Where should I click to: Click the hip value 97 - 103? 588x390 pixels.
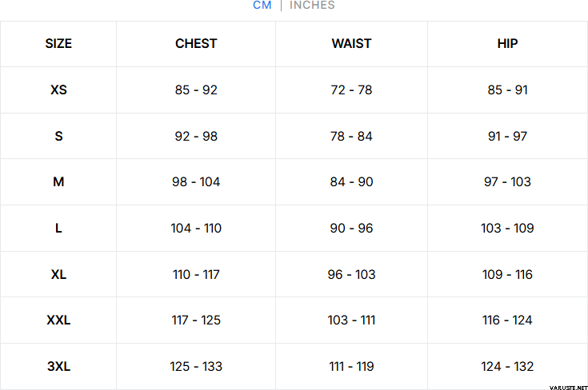click(507, 182)
